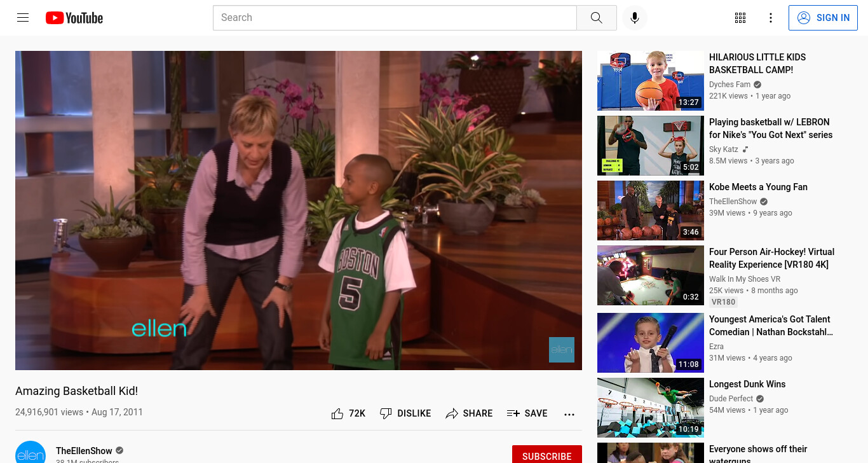
Task: SAVE the video to a playlist
Action: click(x=527, y=413)
